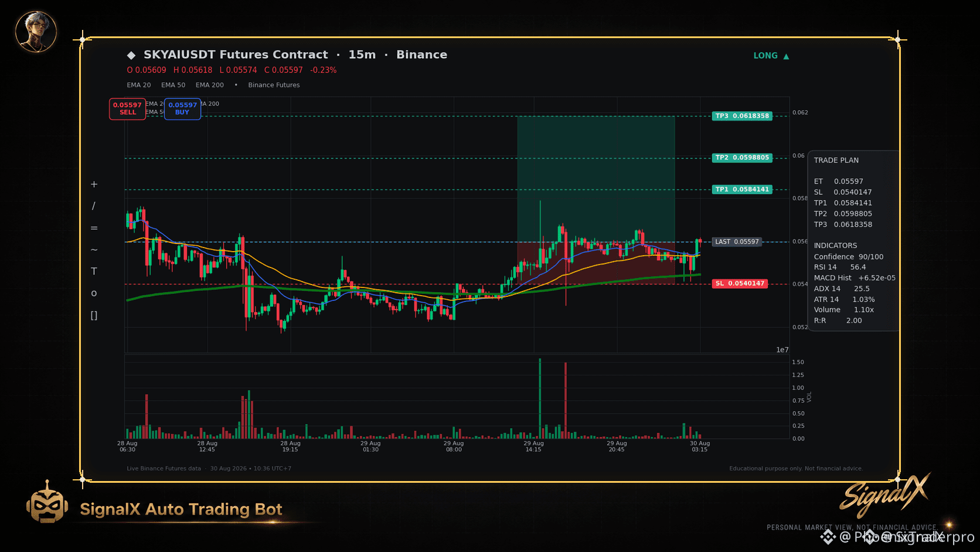Select the tilde wave drawing tool

pyautogui.click(x=94, y=249)
